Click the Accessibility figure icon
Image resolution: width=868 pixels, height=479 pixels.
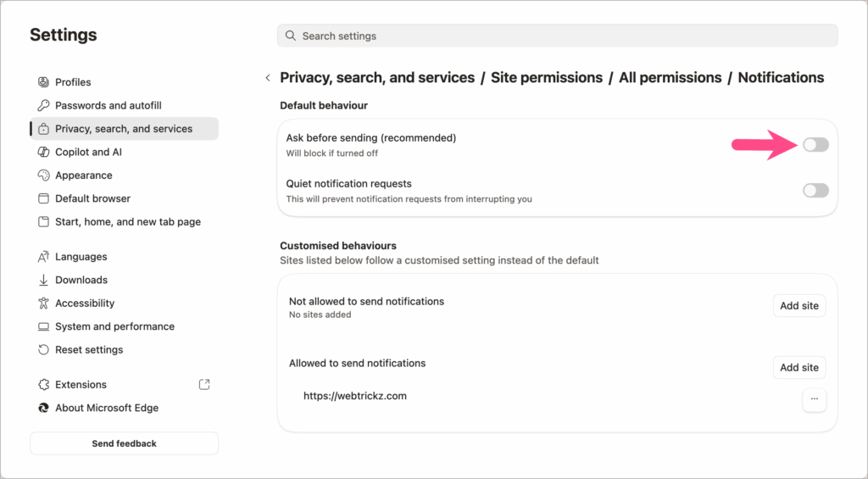click(43, 303)
